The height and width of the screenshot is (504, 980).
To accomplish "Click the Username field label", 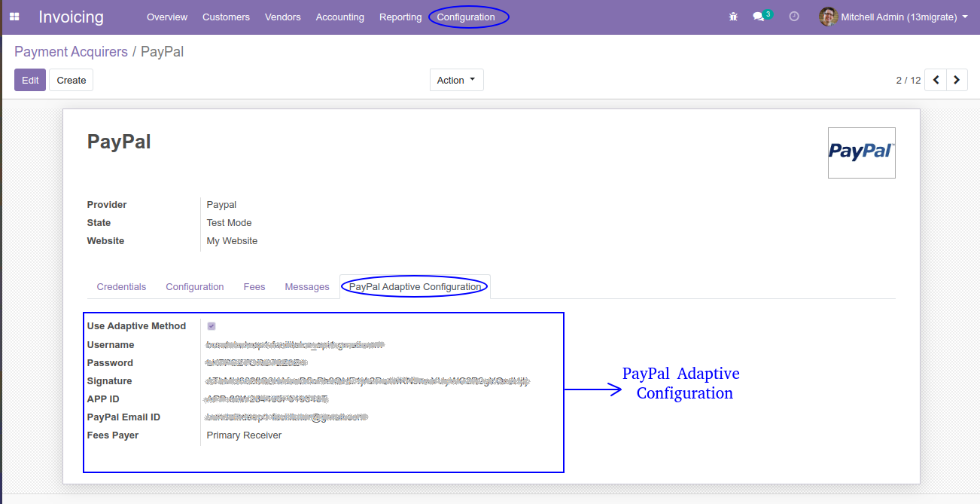I will [x=111, y=345].
